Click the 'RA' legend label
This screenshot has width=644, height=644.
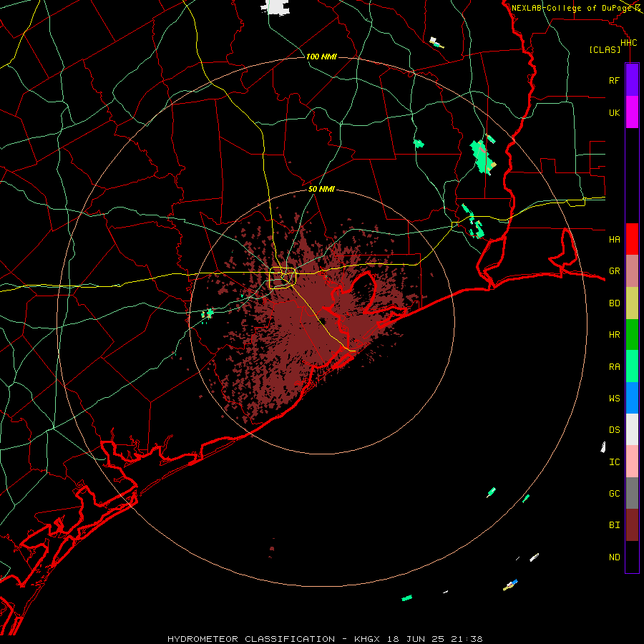click(x=614, y=367)
